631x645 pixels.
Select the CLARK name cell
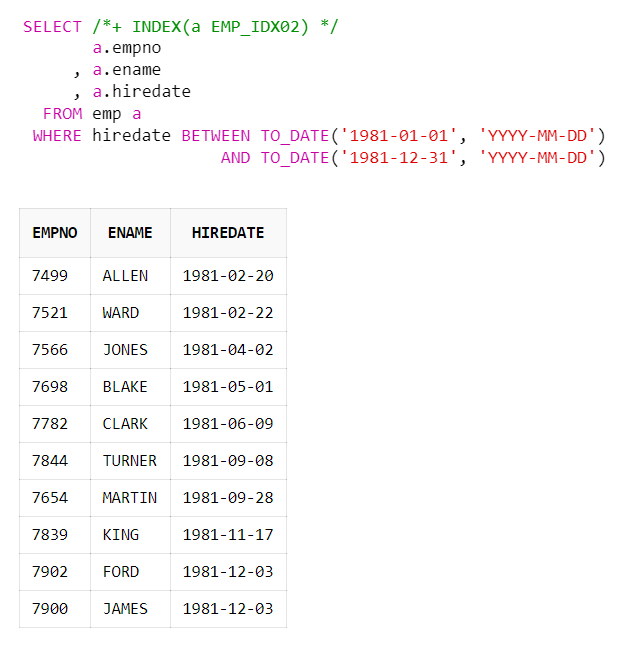click(130, 424)
